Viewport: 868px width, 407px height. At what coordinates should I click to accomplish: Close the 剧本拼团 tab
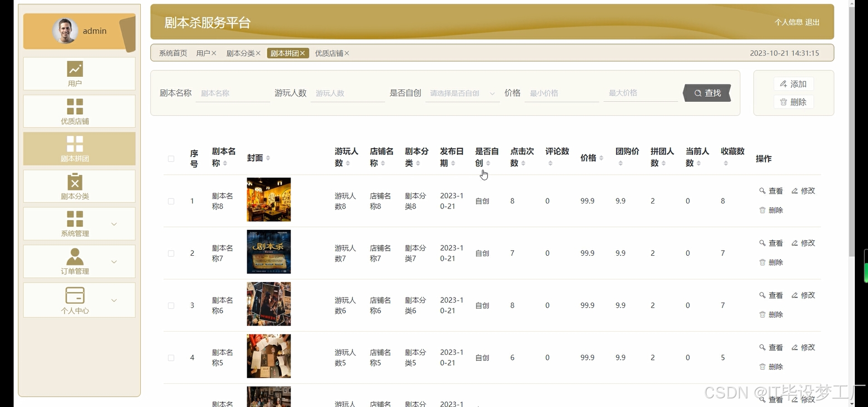pos(303,53)
